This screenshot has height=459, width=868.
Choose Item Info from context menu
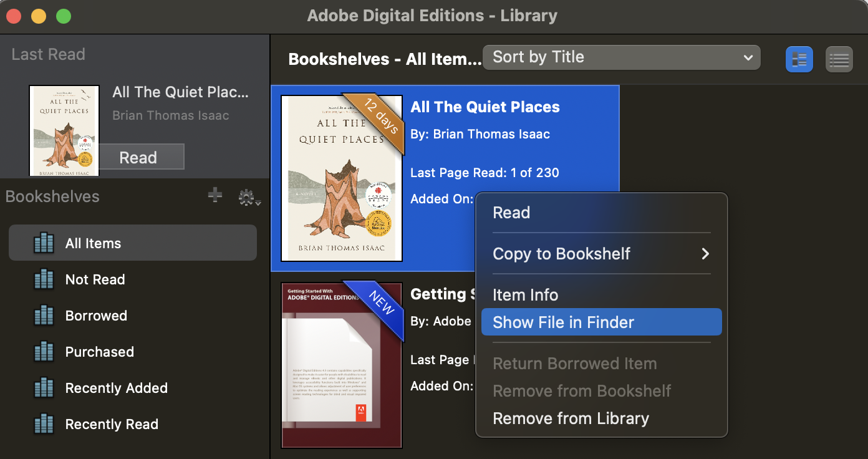[525, 295]
